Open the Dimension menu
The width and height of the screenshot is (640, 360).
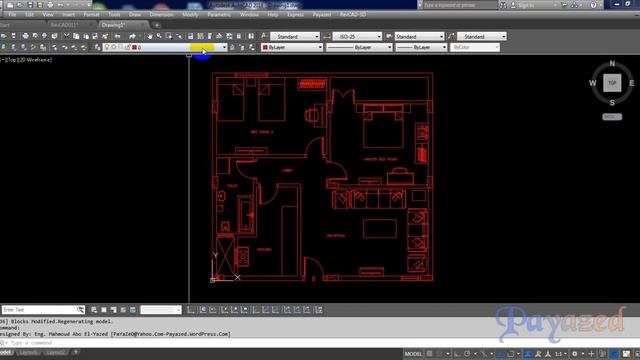(161, 14)
